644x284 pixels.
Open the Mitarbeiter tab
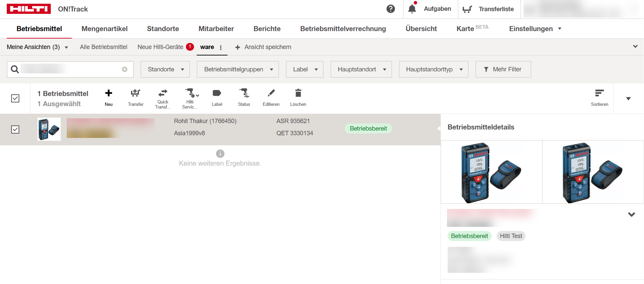click(216, 29)
